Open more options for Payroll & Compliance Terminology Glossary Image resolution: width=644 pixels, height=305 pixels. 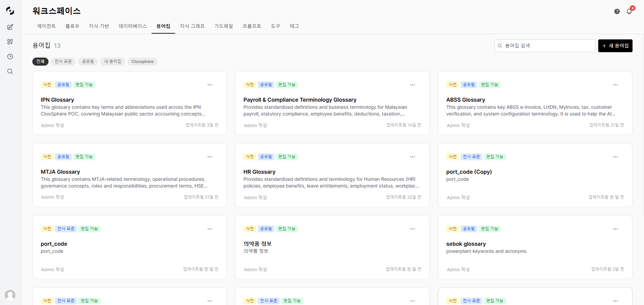click(412, 85)
